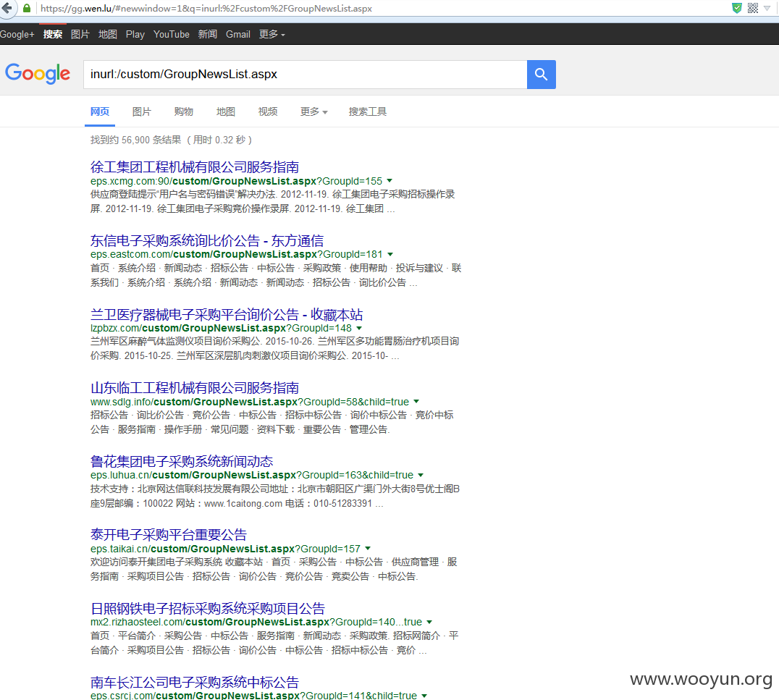Click the green URL www.sdlg.info/custom/GroupNewsList.aspx?GroupId=58&child=true

pyautogui.click(x=250, y=402)
